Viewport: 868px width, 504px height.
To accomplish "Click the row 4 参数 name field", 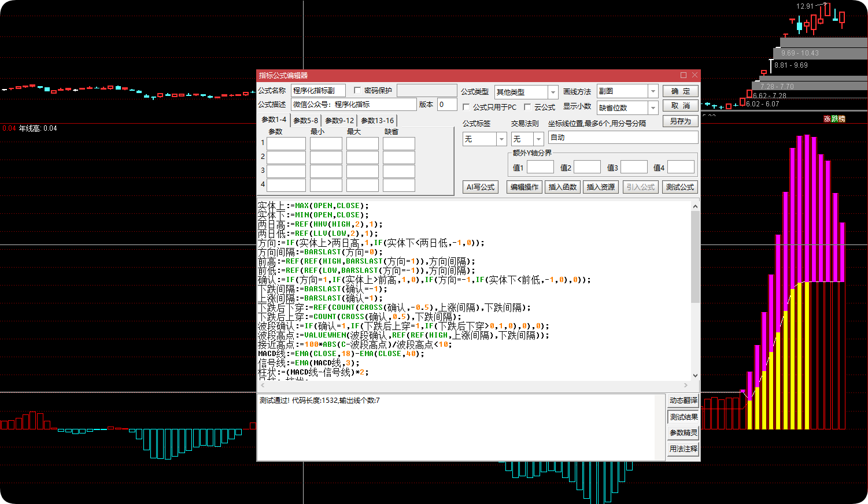I will [286, 185].
